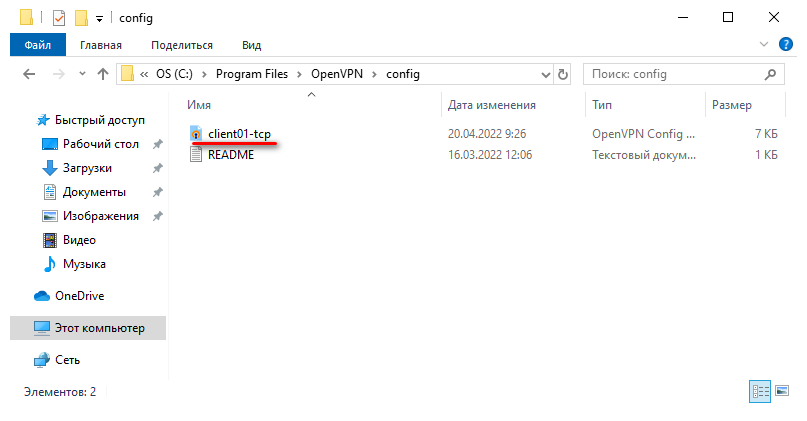Select Сеть in navigation pane
807x421 pixels.
[67, 360]
